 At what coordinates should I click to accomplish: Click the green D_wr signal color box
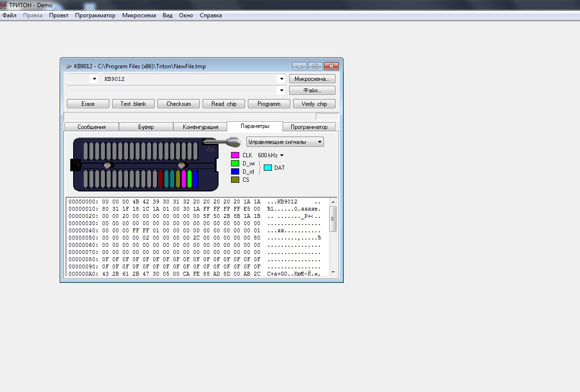click(235, 164)
